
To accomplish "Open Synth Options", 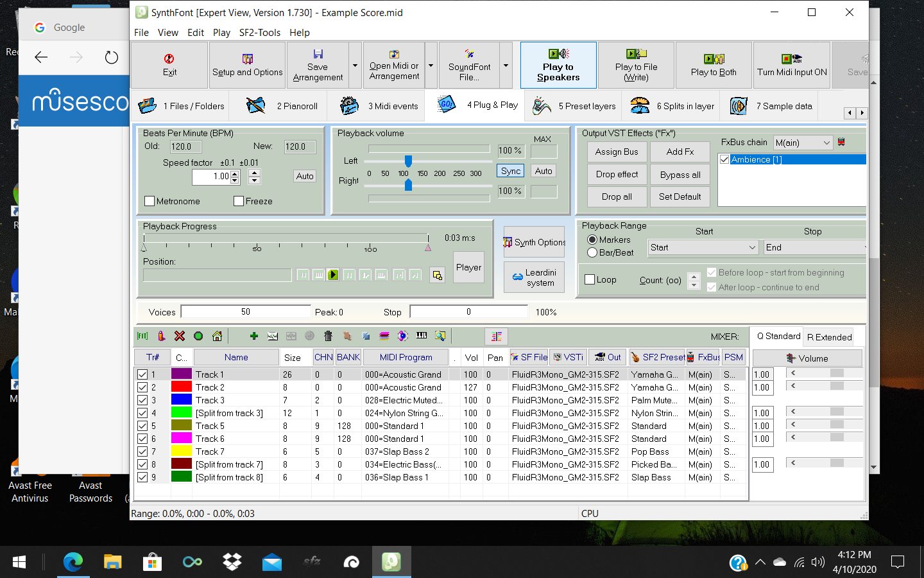I will click(x=535, y=242).
